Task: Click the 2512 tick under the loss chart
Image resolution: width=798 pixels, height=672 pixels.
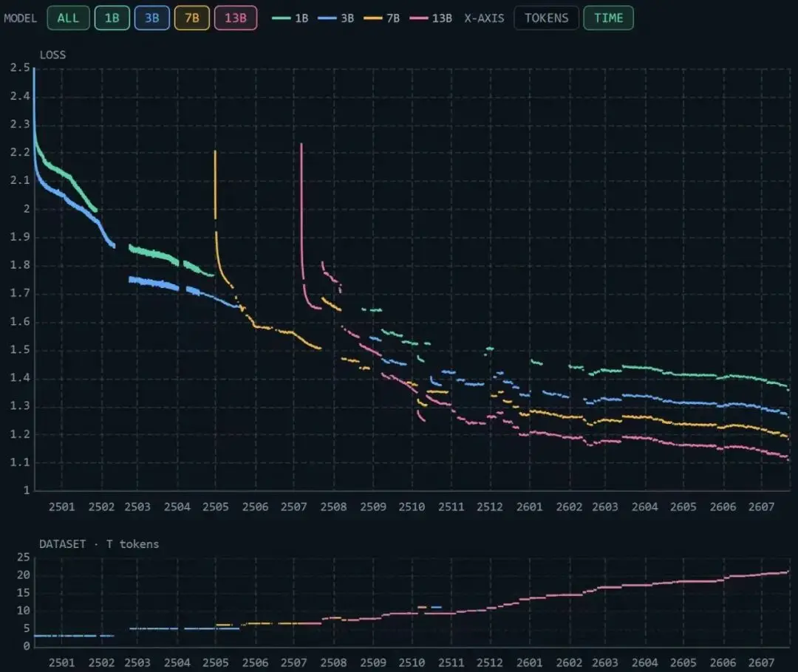Action: (490, 507)
